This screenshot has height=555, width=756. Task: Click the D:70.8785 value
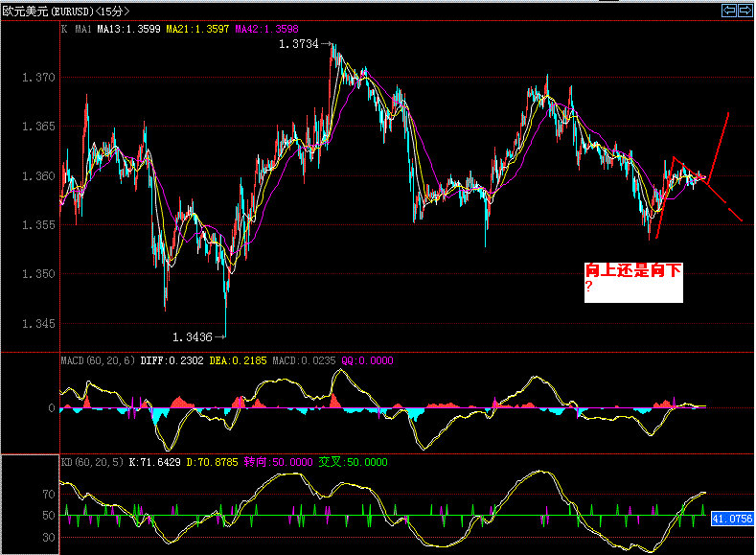click(212, 462)
